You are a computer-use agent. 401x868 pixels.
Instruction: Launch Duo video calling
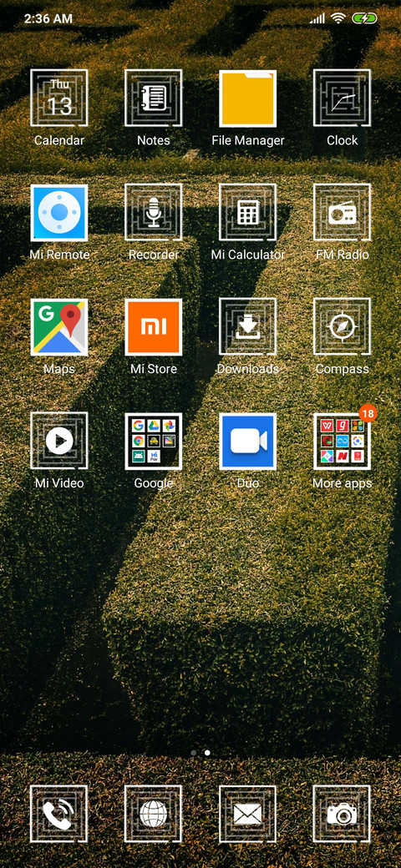click(x=247, y=442)
